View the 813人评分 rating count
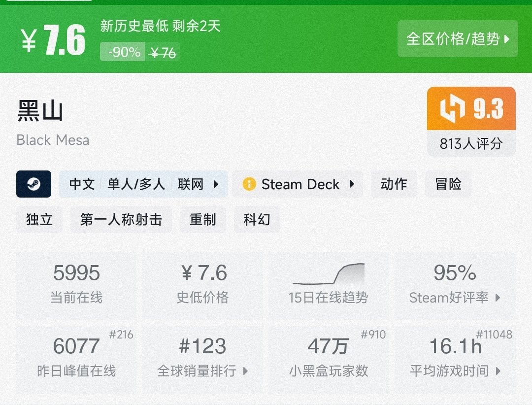 pyautogui.click(x=471, y=143)
